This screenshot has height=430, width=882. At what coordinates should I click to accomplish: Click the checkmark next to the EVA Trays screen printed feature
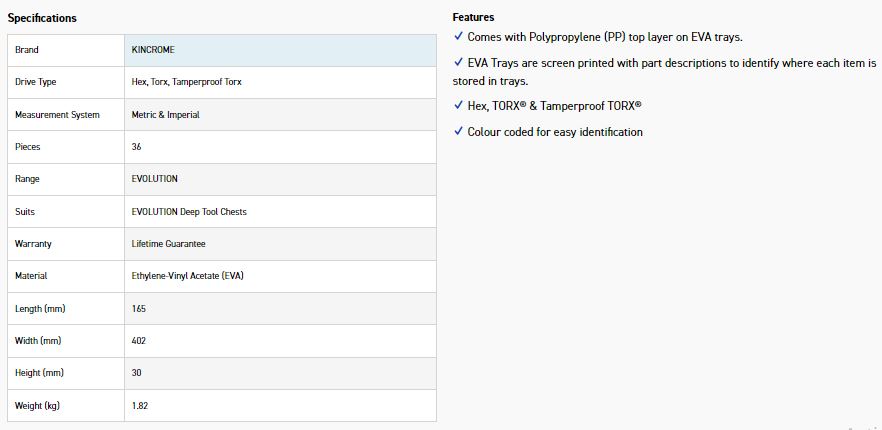pos(459,62)
